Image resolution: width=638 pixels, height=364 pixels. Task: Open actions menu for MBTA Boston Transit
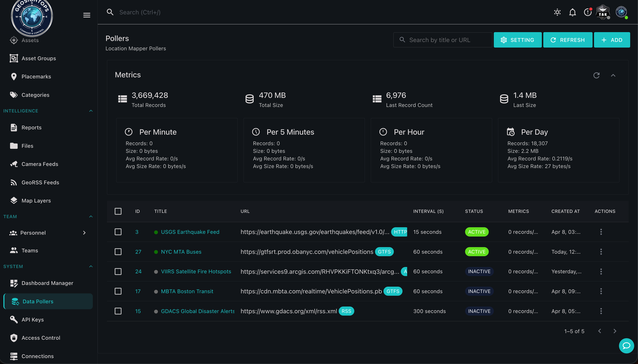tap(601, 291)
